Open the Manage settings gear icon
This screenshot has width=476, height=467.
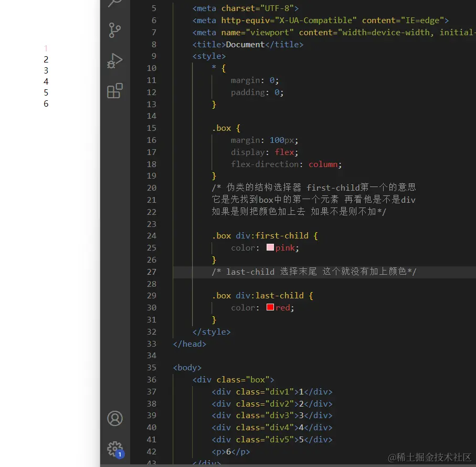(115, 449)
